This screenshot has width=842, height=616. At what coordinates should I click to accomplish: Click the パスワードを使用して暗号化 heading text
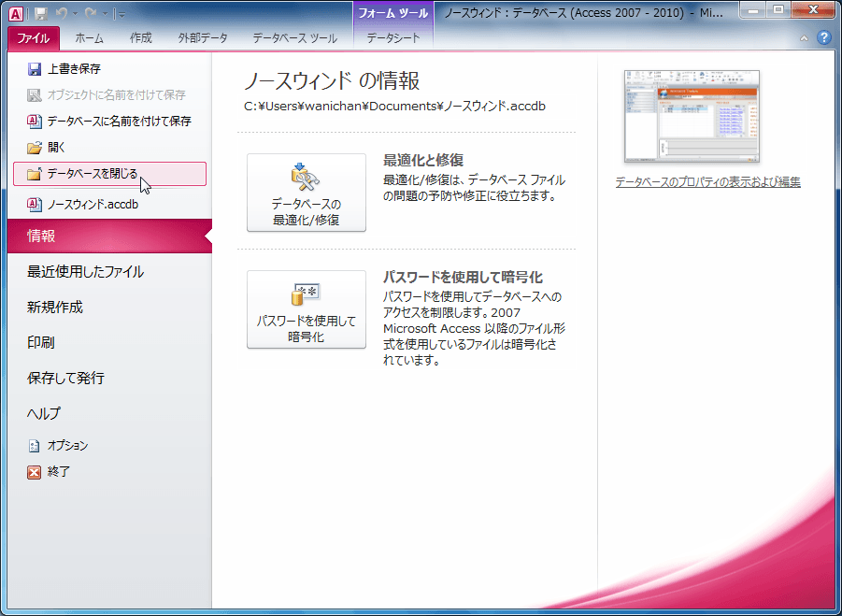tap(463, 277)
